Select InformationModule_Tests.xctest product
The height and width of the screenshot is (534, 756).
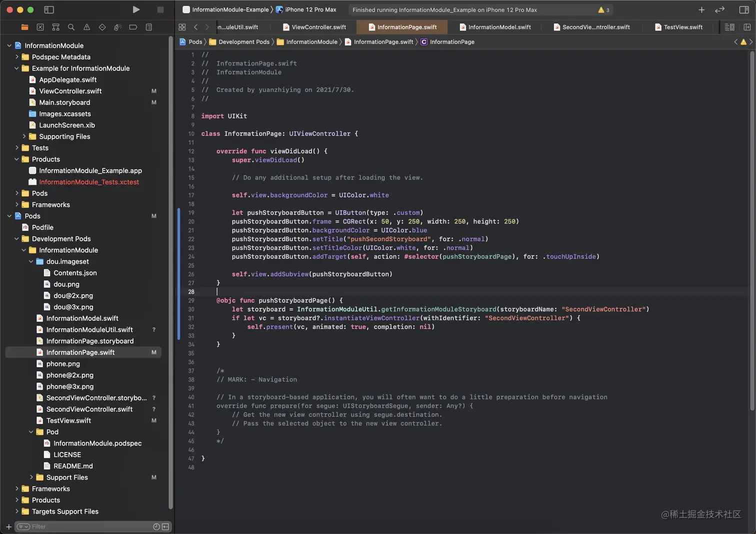tap(89, 182)
